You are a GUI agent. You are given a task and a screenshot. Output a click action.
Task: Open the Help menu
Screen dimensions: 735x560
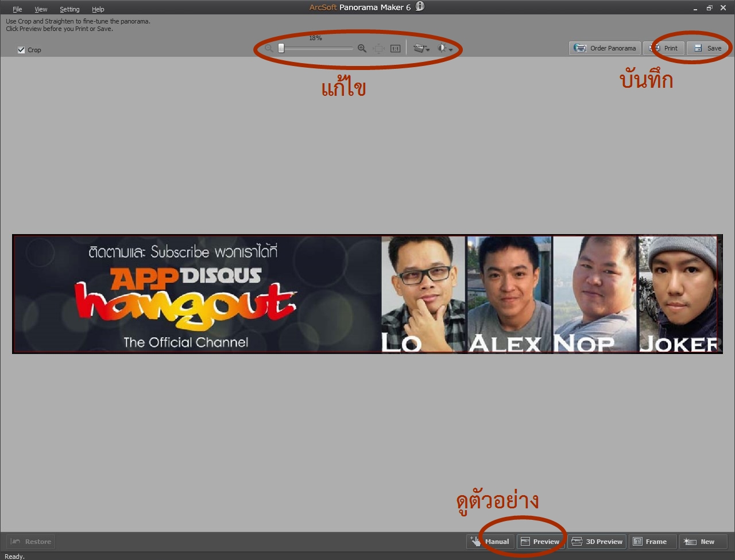[98, 9]
